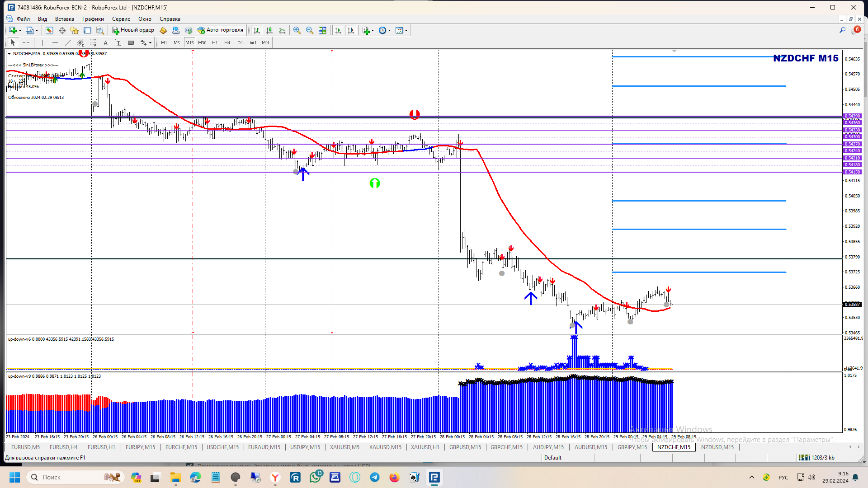Click the zoom out magnifier icon
868x488 pixels.
click(310, 30)
